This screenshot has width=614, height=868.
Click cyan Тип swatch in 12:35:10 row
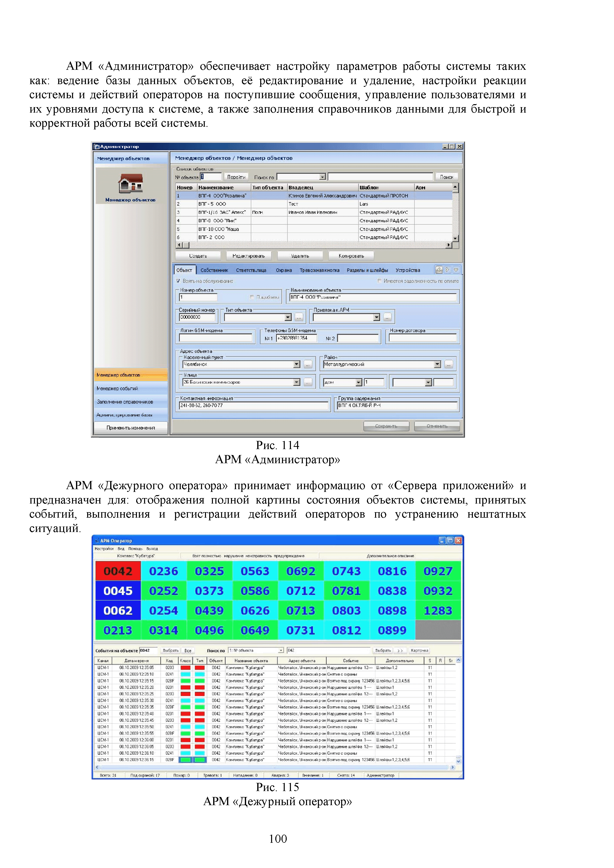coord(200,674)
